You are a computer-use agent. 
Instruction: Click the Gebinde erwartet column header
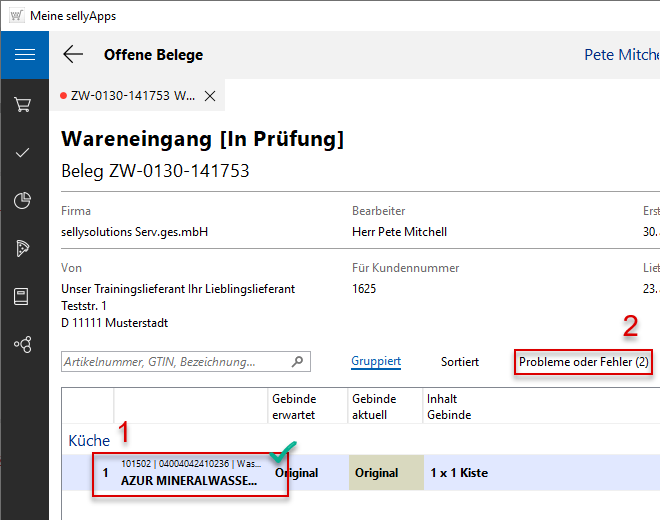[x=293, y=406]
